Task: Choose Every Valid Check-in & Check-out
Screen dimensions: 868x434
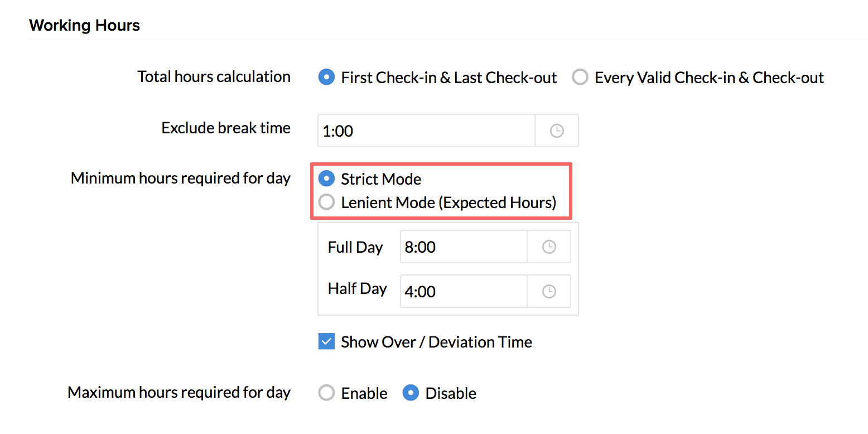Action: point(580,78)
